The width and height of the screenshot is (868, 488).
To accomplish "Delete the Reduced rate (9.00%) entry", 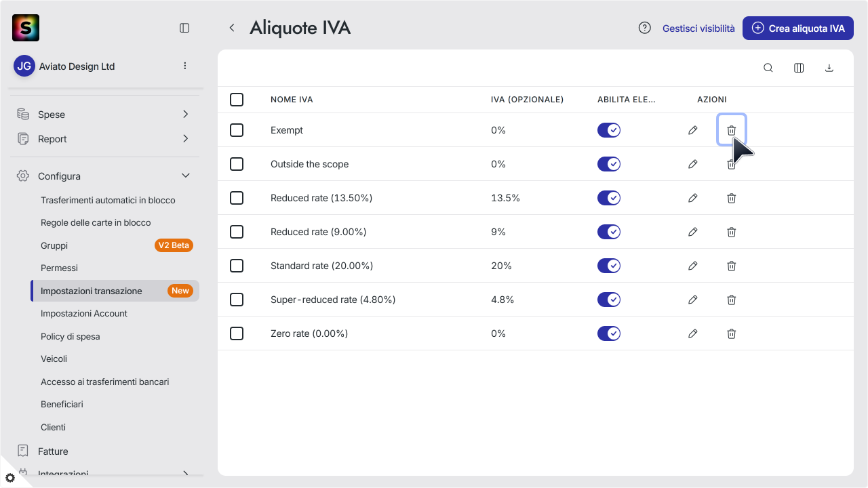I will click(732, 232).
